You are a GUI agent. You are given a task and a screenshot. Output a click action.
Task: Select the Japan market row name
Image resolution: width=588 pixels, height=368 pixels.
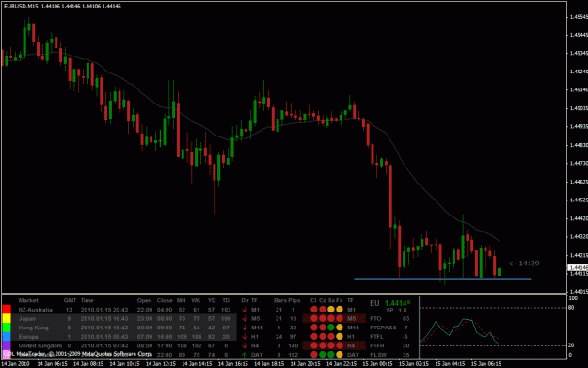click(27, 318)
